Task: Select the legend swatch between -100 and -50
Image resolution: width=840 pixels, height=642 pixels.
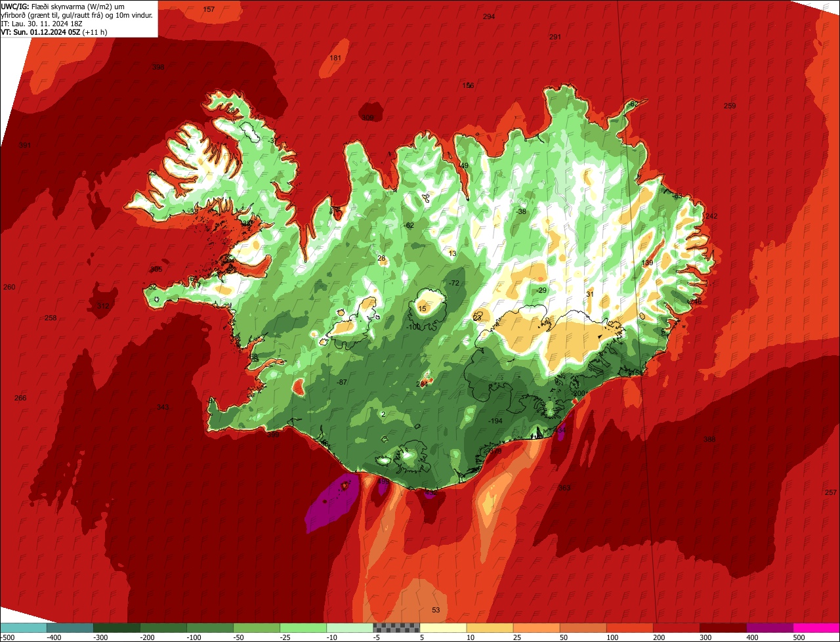Action: [x=210, y=628]
